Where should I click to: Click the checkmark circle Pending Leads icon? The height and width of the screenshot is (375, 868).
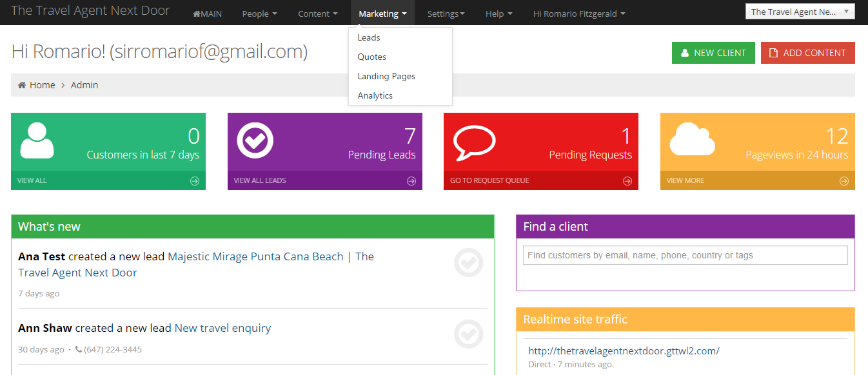255,140
